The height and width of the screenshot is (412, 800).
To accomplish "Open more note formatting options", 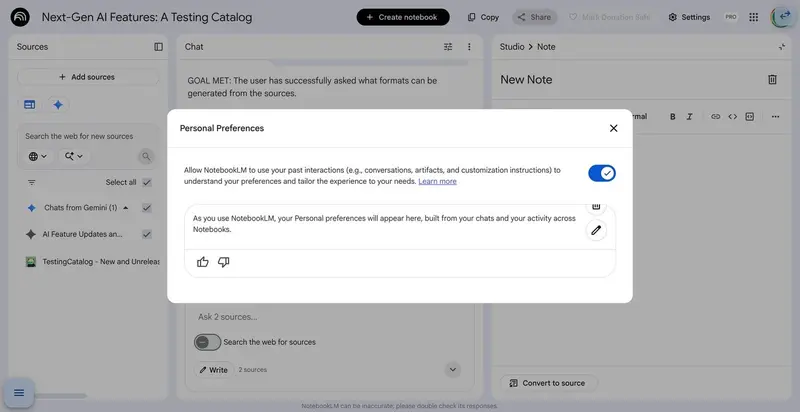I will tap(776, 117).
